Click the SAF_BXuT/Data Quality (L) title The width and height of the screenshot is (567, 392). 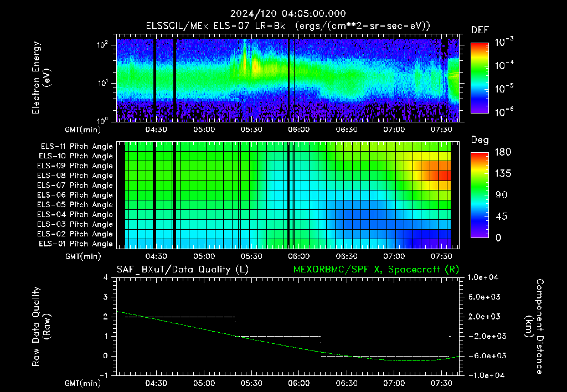point(183,270)
